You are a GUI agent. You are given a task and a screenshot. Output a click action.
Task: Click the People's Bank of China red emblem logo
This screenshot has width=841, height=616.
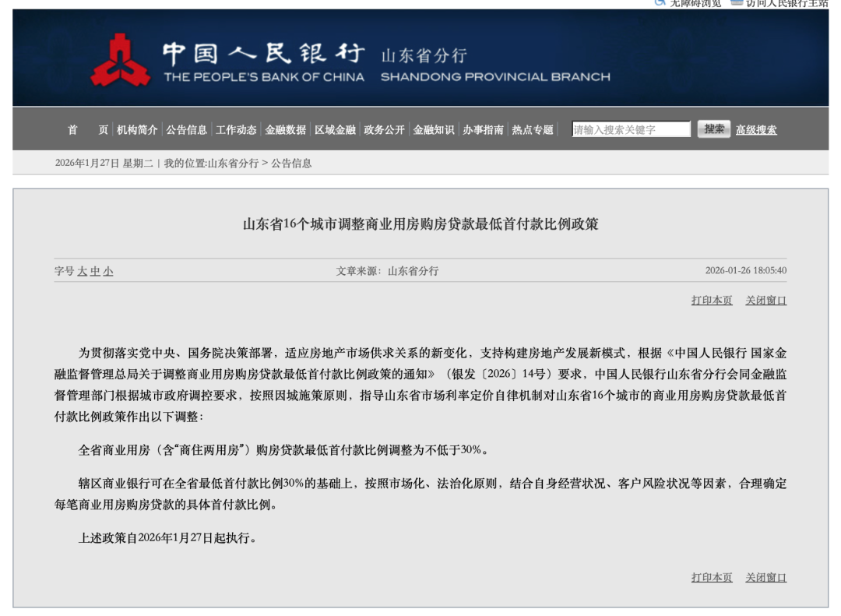point(121,61)
